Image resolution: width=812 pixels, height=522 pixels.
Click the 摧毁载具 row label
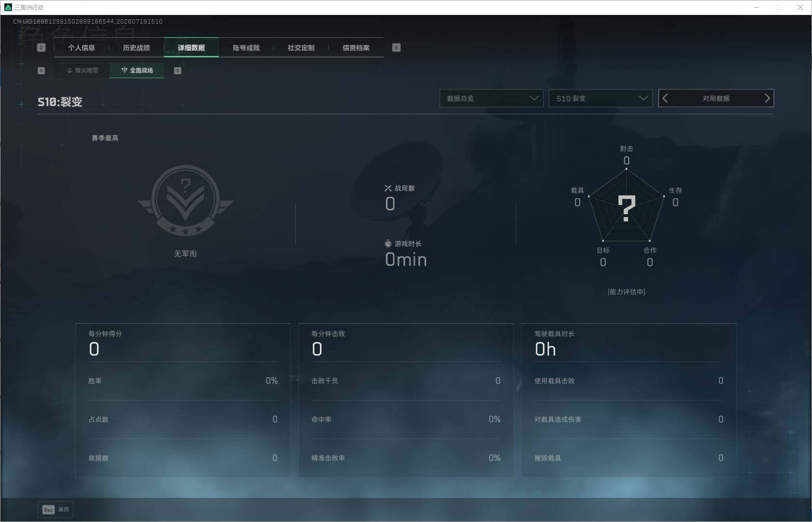coord(548,458)
